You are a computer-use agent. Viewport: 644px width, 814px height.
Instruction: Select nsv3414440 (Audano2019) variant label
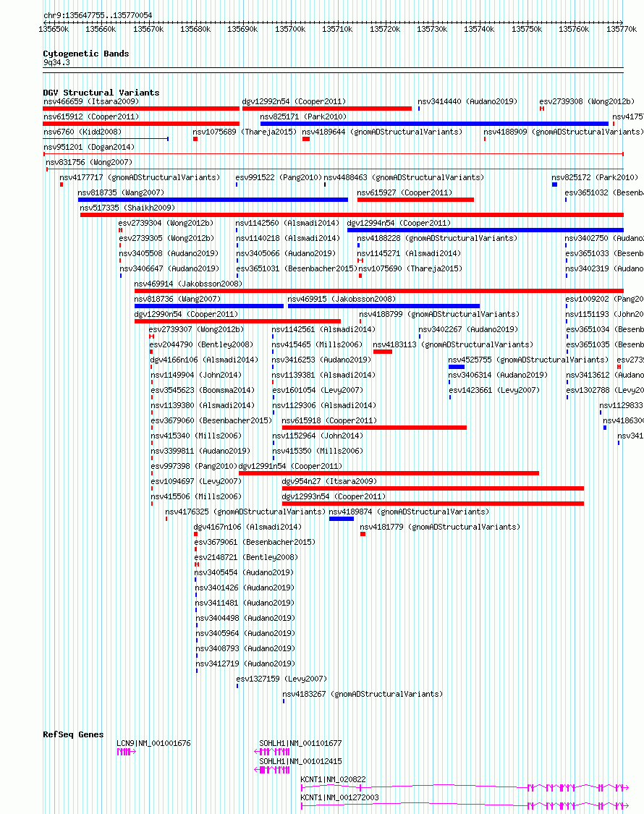pos(467,102)
